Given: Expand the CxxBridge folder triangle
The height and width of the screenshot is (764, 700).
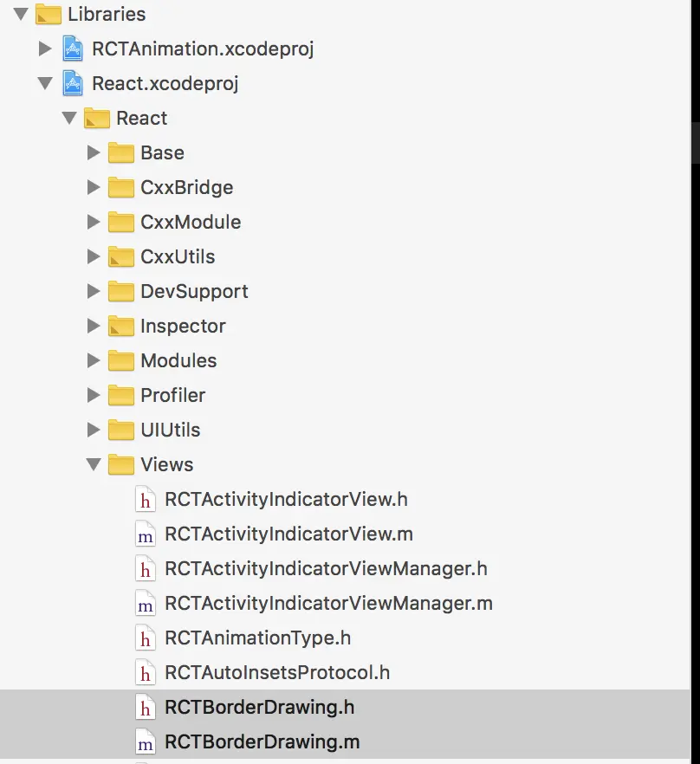Looking at the screenshot, I should [94, 187].
